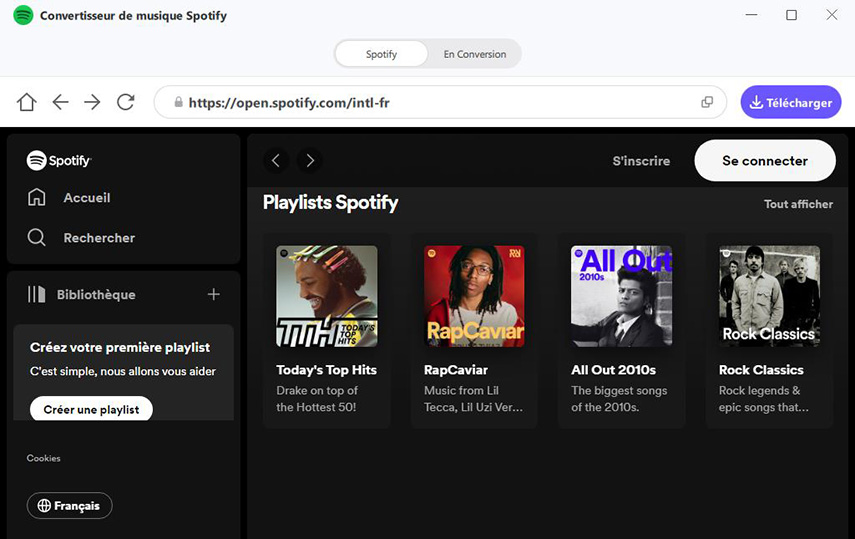The image size is (855, 539).
Task: Click the copy URL icon in address bar
Action: click(707, 102)
